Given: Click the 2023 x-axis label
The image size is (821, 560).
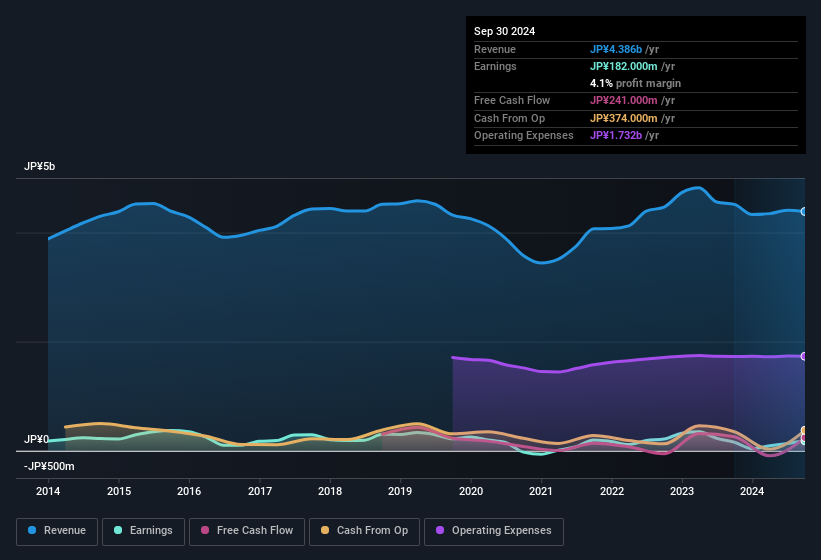Looking at the screenshot, I should pyautogui.click(x=682, y=491).
